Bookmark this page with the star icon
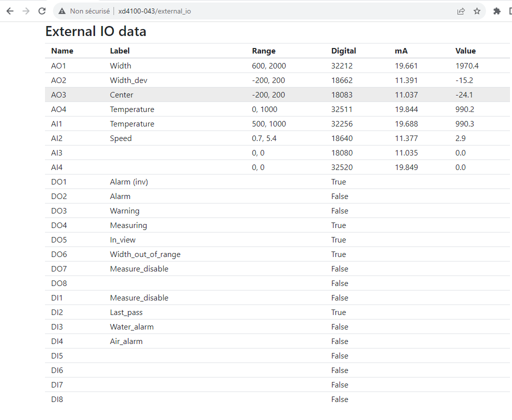The image size is (512, 420). point(477,11)
